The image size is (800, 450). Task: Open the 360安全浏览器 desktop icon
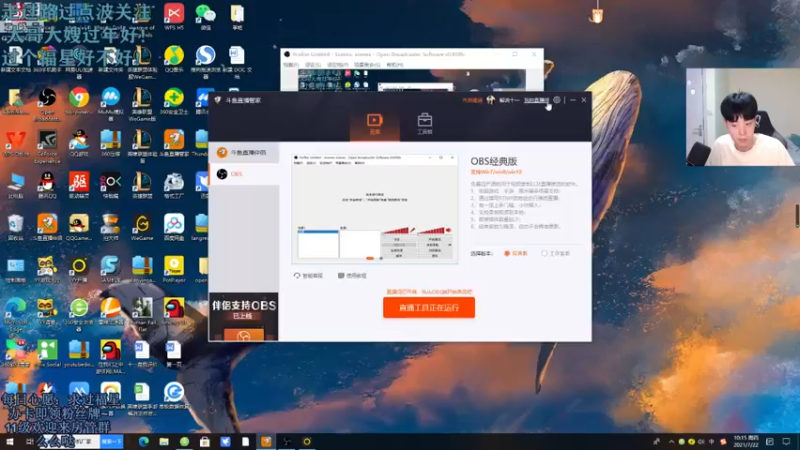79,315
